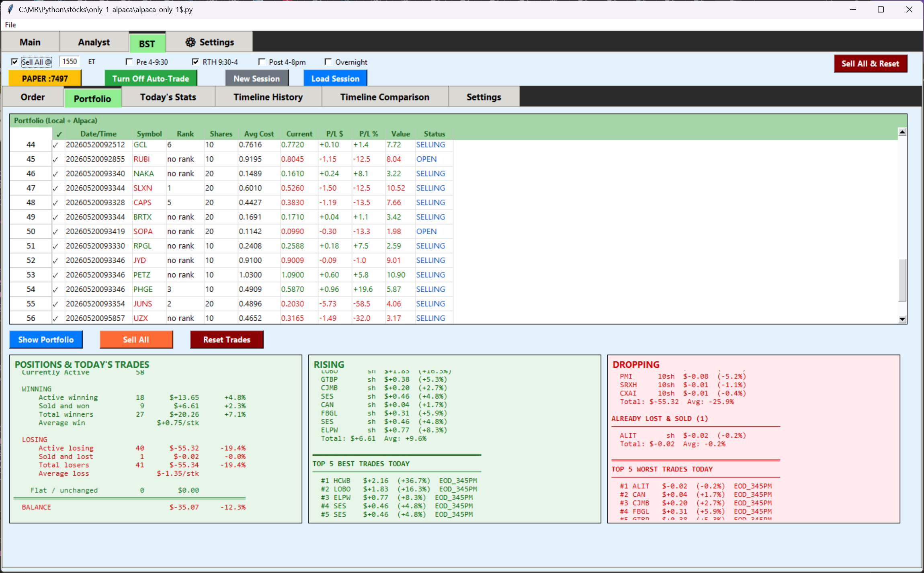Toggle checkmark for RUBI row 45
The width and height of the screenshot is (924, 573).
click(55, 159)
